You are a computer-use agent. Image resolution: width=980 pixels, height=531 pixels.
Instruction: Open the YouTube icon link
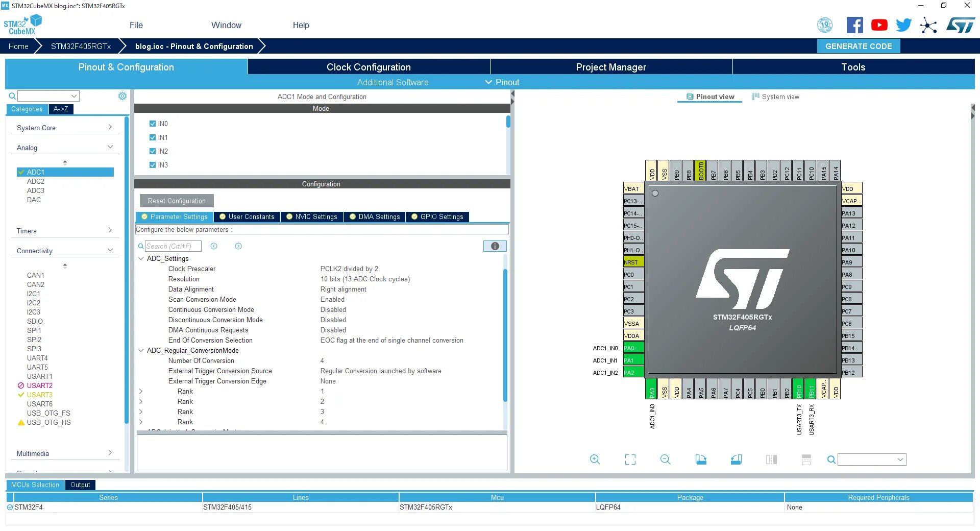pyautogui.click(x=879, y=25)
